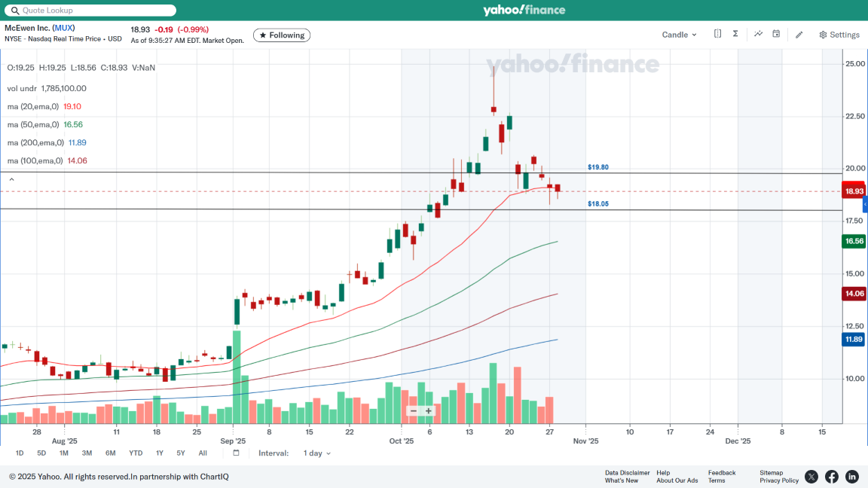Click the calendar events icon in toolbar
868x488 pixels.
pos(776,34)
